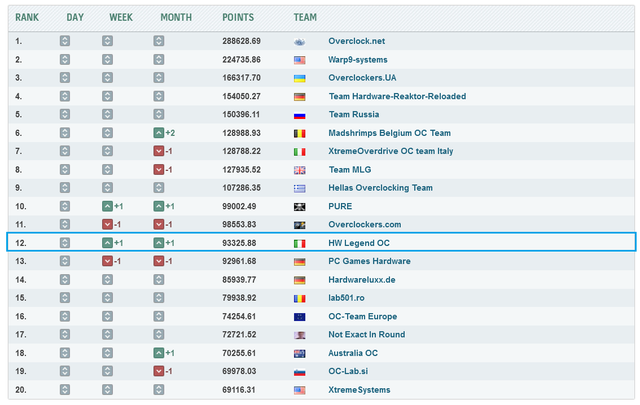Click avatar icon beside Not Exact In Round
This screenshot has height=405, width=640.
coord(300,335)
